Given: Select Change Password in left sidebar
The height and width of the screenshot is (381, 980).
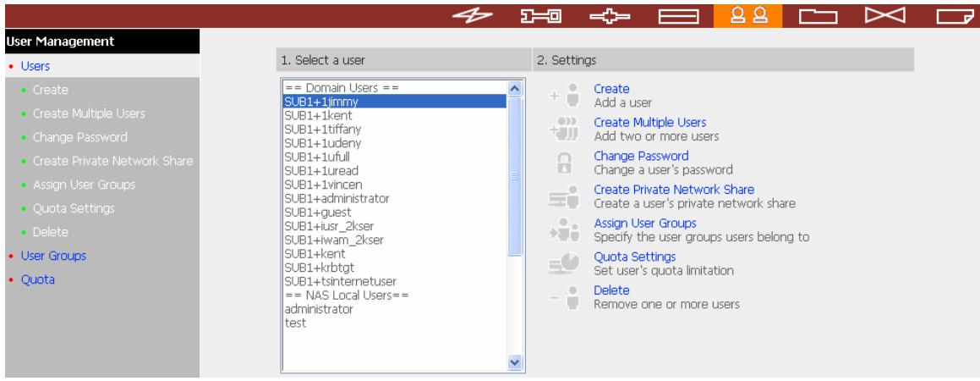Looking at the screenshot, I should 80,137.
